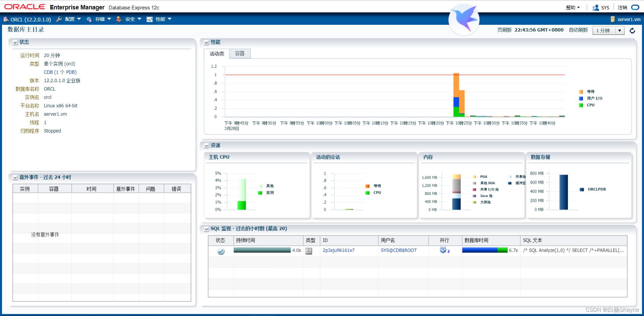Click the memory stacked bar
This screenshot has height=316, width=644.
pyautogui.click(x=457, y=192)
